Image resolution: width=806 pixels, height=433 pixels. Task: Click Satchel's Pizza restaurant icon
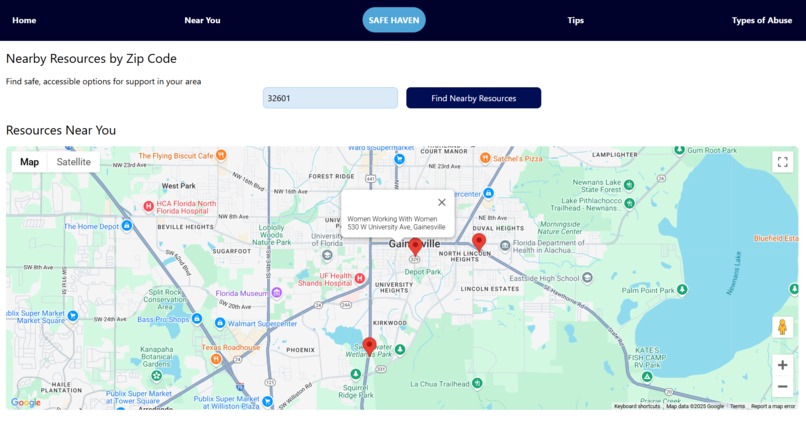[485, 158]
